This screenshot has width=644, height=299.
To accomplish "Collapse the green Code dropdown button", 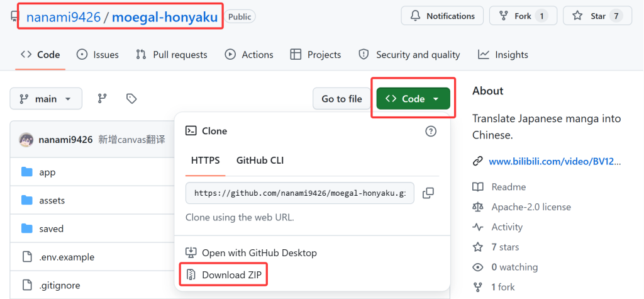I will pyautogui.click(x=413, y=99).
